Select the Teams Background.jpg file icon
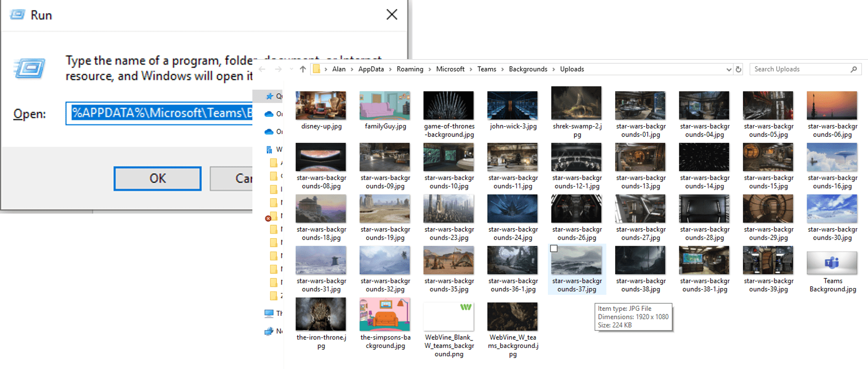Image resolution: width=868 pixels, height=369 pixels. [832, 263]
